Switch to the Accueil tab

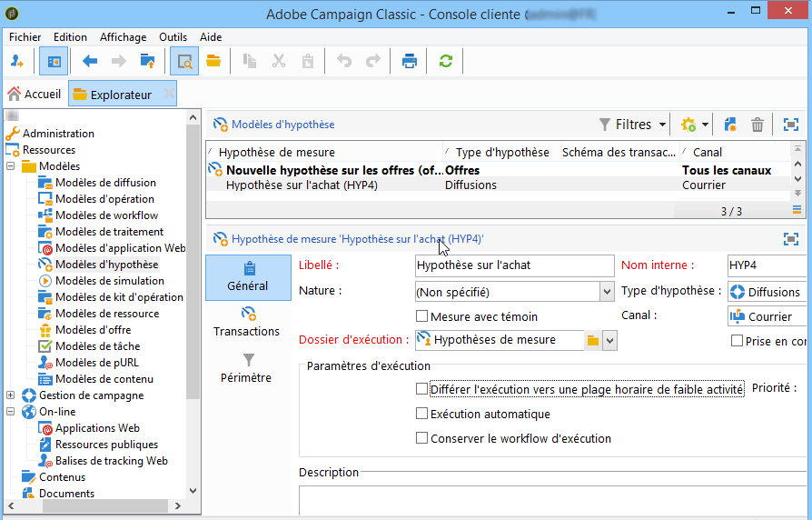(35, 94)
